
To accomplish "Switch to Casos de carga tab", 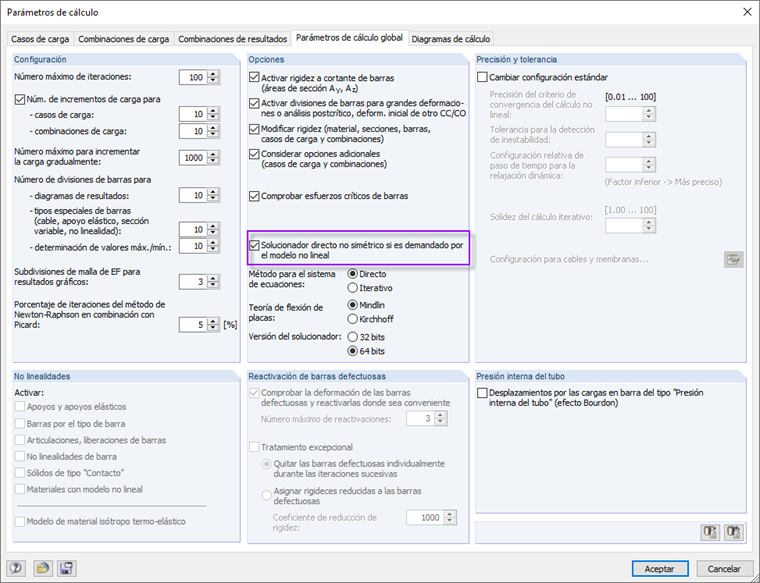I will point(40,39).
